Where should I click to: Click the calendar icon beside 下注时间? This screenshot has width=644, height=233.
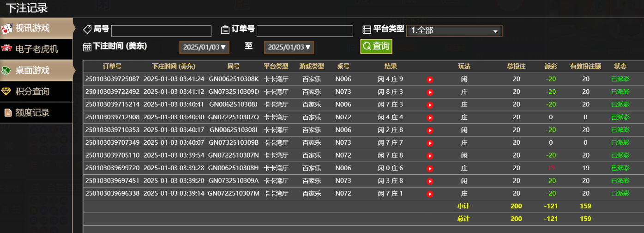click(x=87, y=47)
